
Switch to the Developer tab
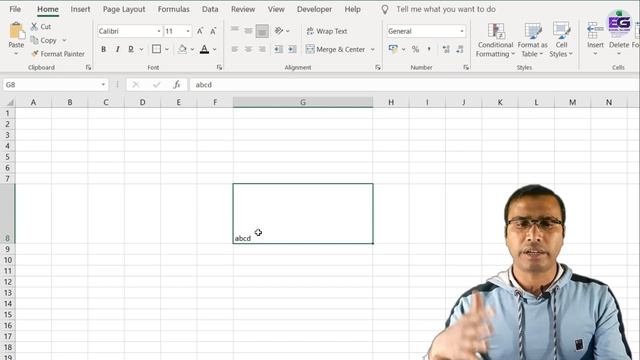314,9
